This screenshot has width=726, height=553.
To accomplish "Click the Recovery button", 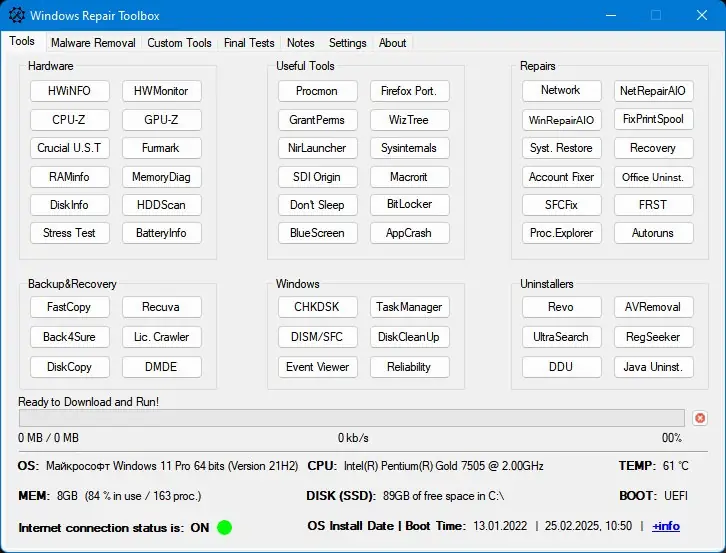I will (x=653, y=148).
